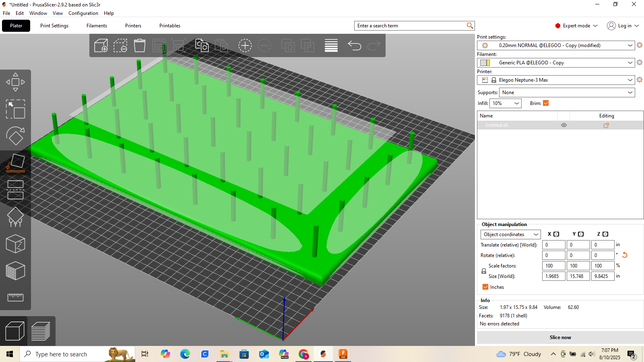Select the Paint-on supports tool
Image resolution: width=644 pixels, height=362 pixels.
(x=15, y=217)
